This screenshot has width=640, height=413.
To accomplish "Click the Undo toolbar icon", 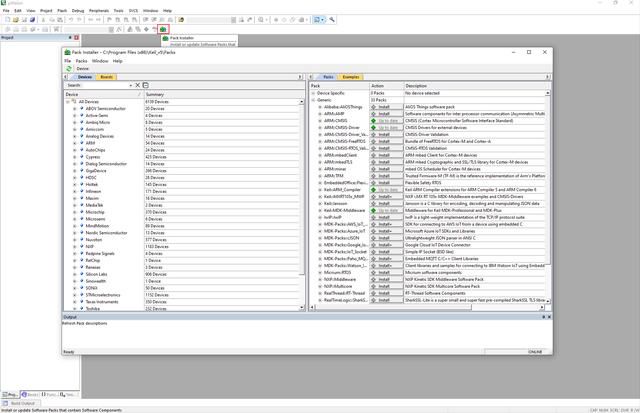I will (71, 20).
